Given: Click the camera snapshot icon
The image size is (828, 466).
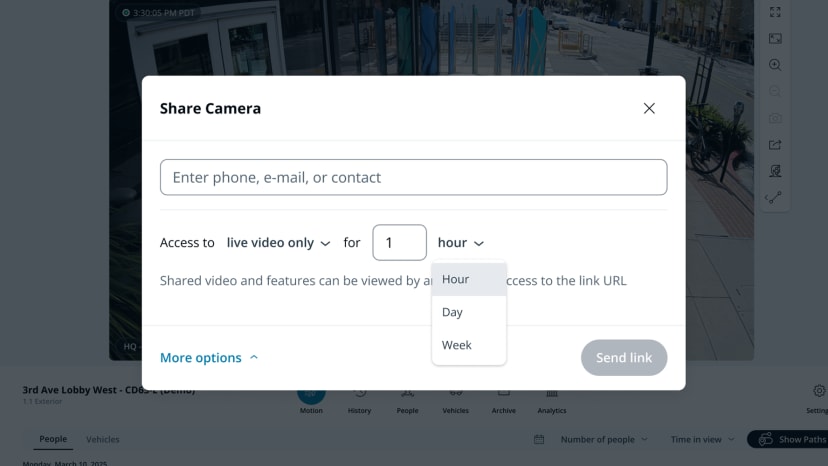Looking at the screenshot, I should click(775, 118).
